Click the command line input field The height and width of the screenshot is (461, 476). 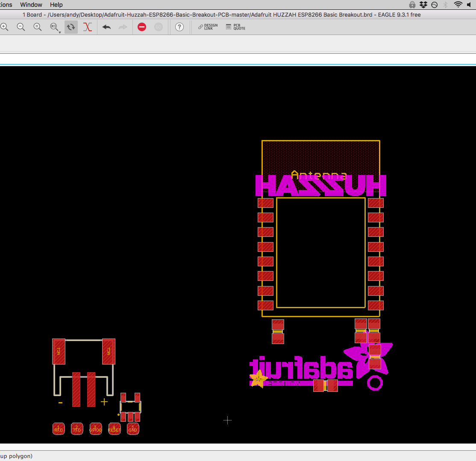pyautogui.click(x=238, y=59)
